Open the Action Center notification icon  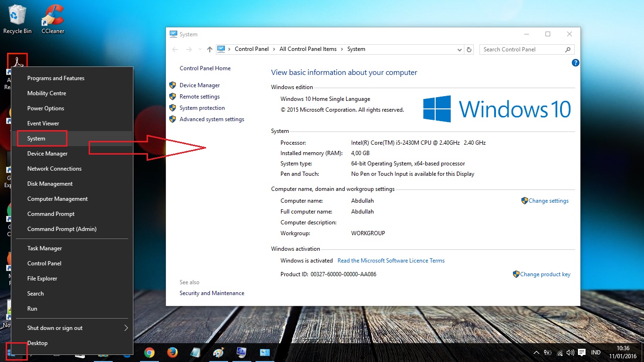[582, 353]
